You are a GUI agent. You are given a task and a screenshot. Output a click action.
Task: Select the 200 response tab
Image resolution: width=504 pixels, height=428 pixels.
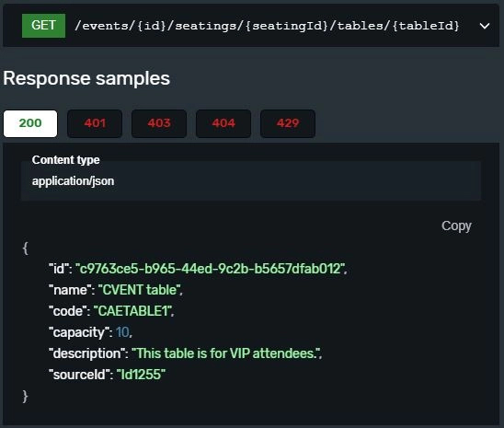coord(30,123)
